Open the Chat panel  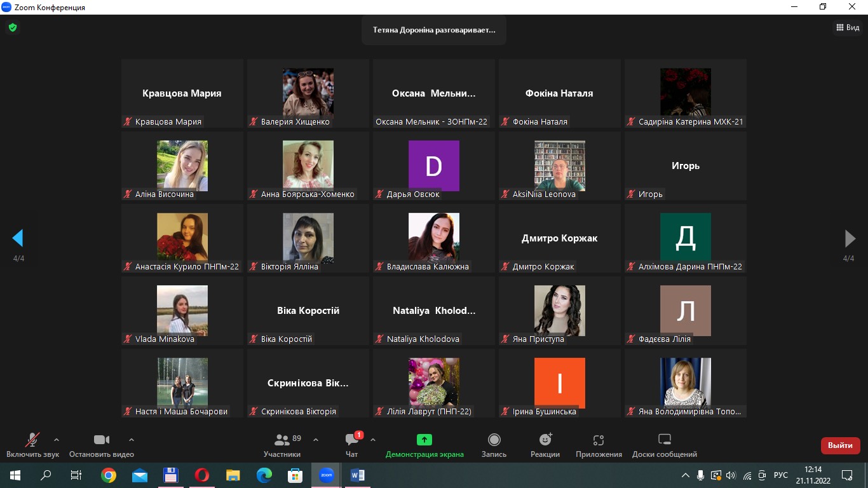point(351,440)
